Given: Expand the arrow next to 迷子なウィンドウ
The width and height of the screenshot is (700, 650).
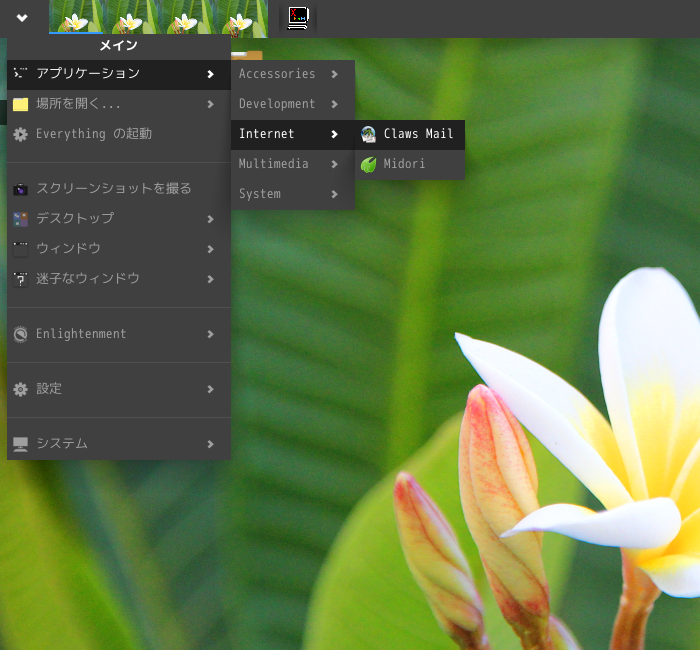Looking at the screenshot, I should click(210, 279).
